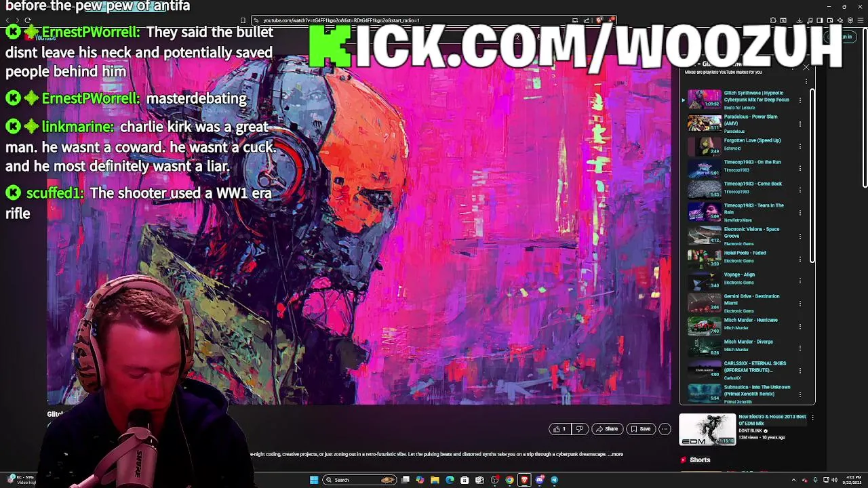Play Paradelous - Power Slam (AMV)
The image size is (868, 488).
pyautogui.click(x=704, y=123)
